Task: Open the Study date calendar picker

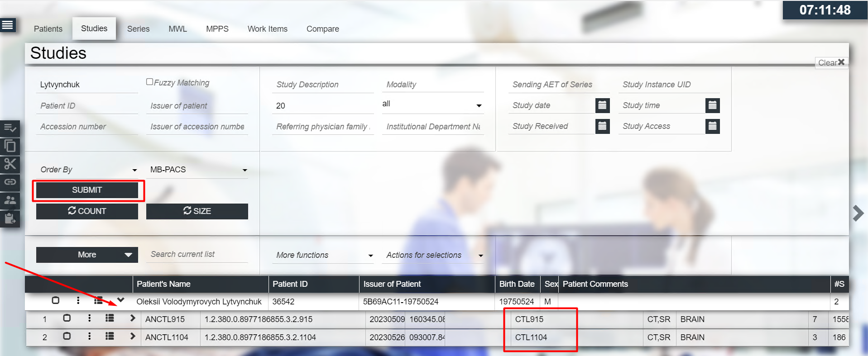Action: pyautogui.click(x=602, y=105)
